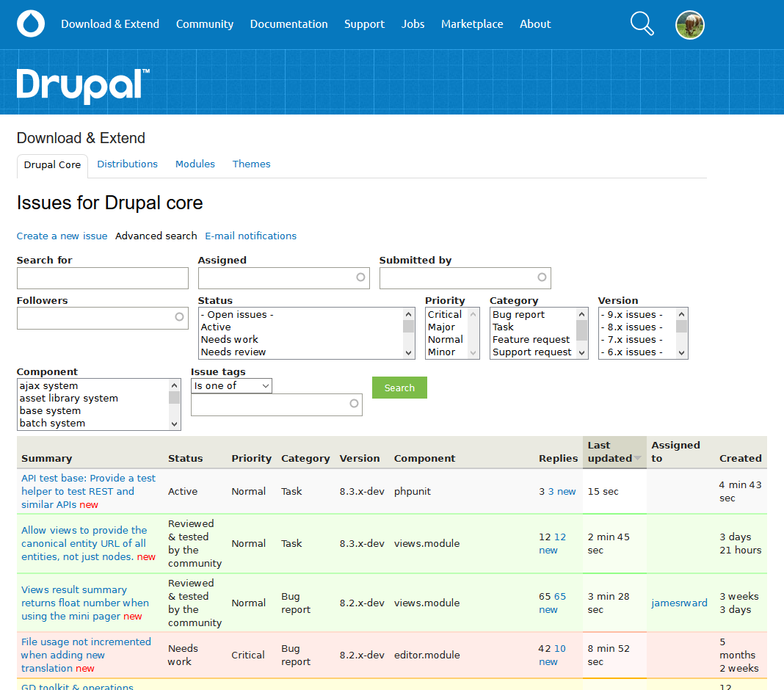784x690 pixels.
Task: Click the green Search button
Action: coord(399,388)
